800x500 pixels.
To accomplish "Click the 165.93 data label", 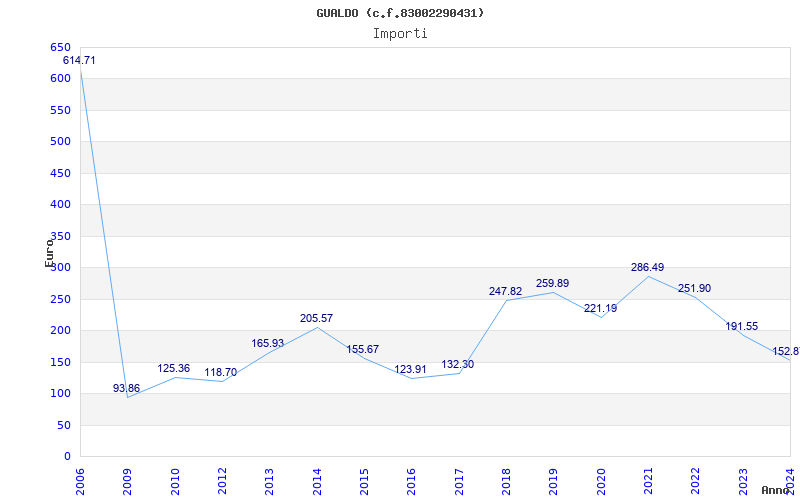I will (x=267, y=343).
